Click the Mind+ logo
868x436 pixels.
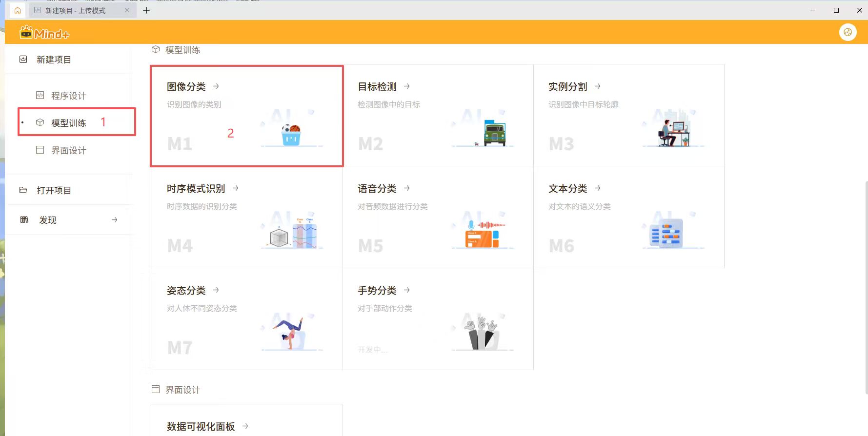click(44, 33)
